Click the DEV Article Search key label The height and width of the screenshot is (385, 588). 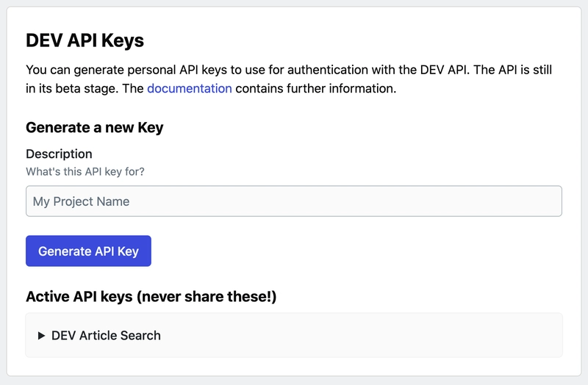point(106,336)
